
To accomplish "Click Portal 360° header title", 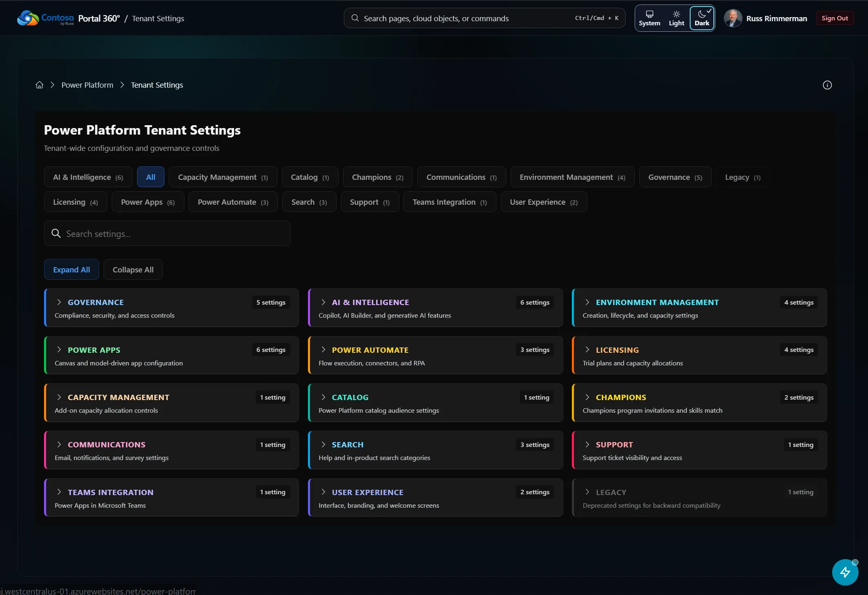I will tap(99, 18).
